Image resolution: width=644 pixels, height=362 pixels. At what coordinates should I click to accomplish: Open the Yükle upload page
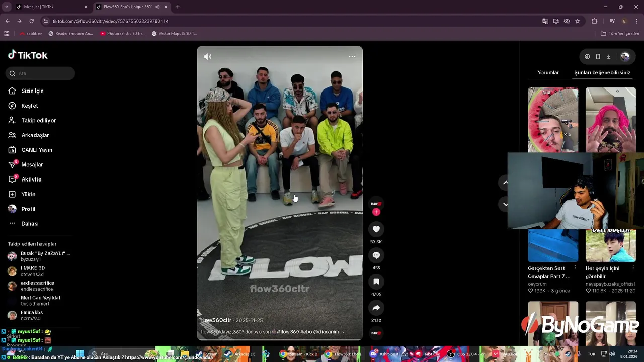(x=22, y=194)
